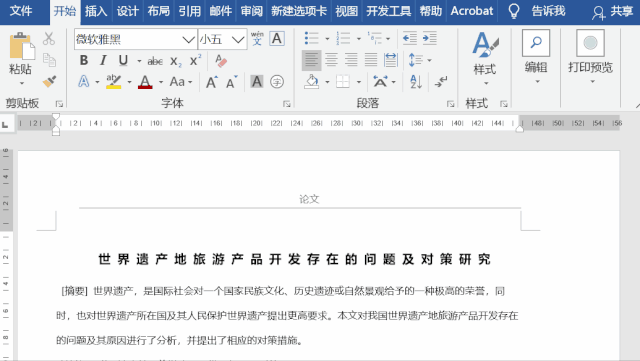This screenshot has height=361, width=640.
Task: Justify paragraph text
Action: click(371, 60)
